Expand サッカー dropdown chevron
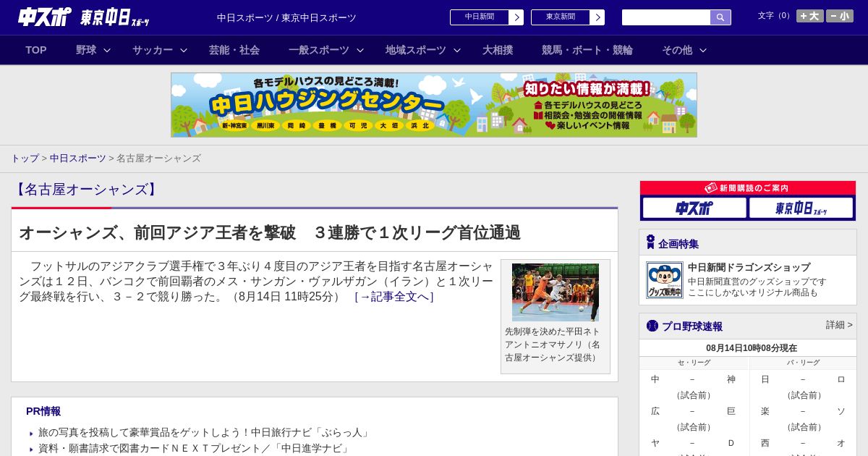 click(184, 50)
